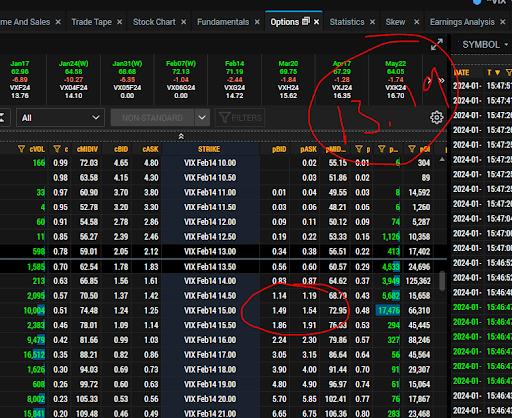Image resolution: width=512 pixels, height=418 pixels.
Task: Sort by the cASK column header
Action: (150, 149)
